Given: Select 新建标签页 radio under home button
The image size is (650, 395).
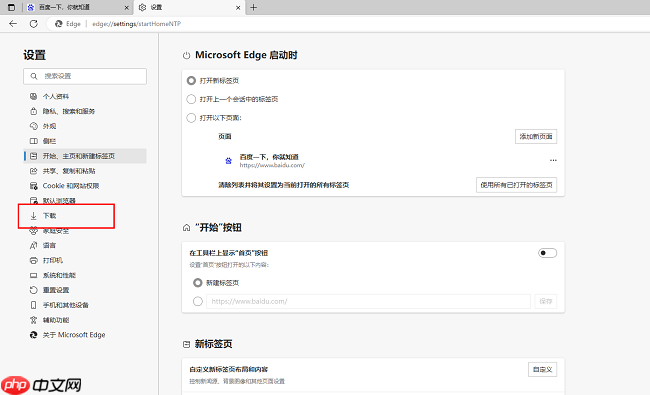Looking at the screenshot, I should pyautogui.click(x=198, y=283).
